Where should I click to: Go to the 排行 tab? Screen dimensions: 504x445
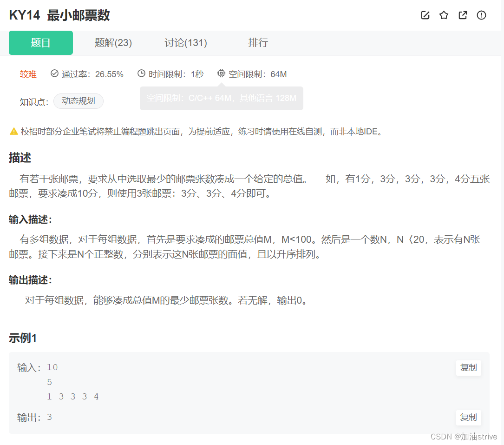pos(258,43)
